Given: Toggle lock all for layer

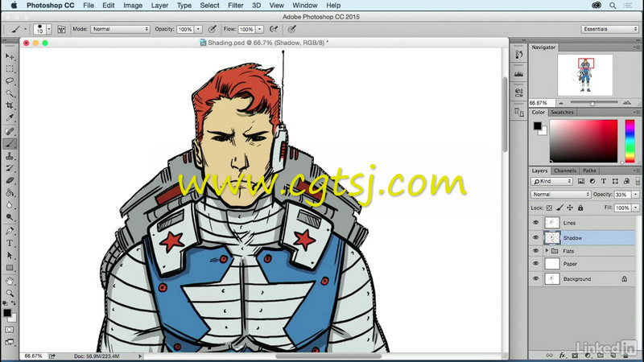Looking at the screenshot, I should click(580, 208).
